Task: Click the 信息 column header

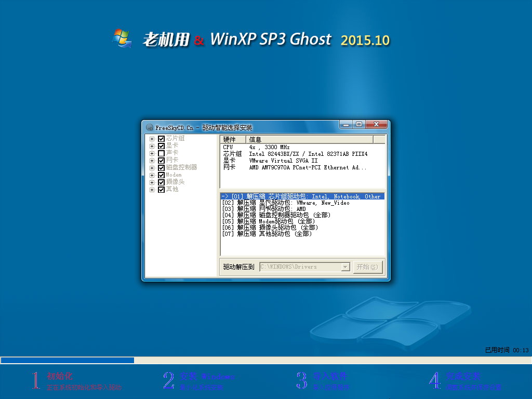Action: pyautogui.click(x=310, y=139)
